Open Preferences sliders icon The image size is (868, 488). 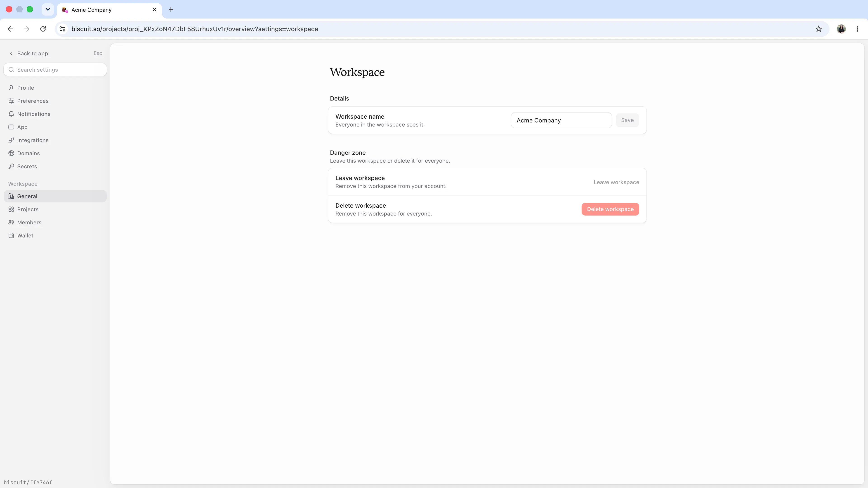(11, 101)
